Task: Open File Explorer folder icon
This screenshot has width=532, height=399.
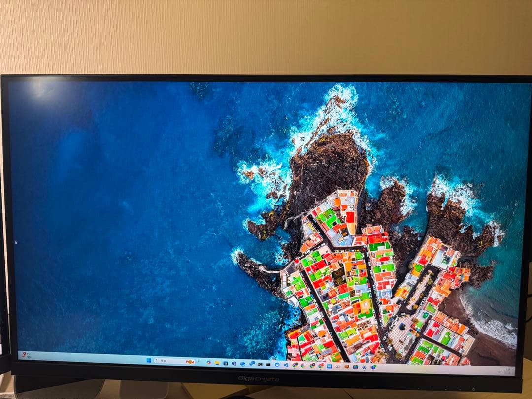Action: (217, 363)
